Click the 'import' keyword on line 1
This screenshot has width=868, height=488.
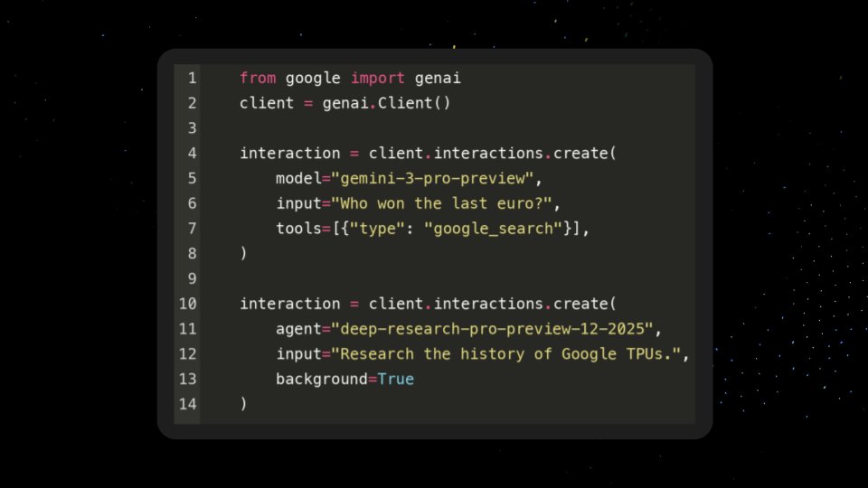pyautogui.click(x=378, y=78)
